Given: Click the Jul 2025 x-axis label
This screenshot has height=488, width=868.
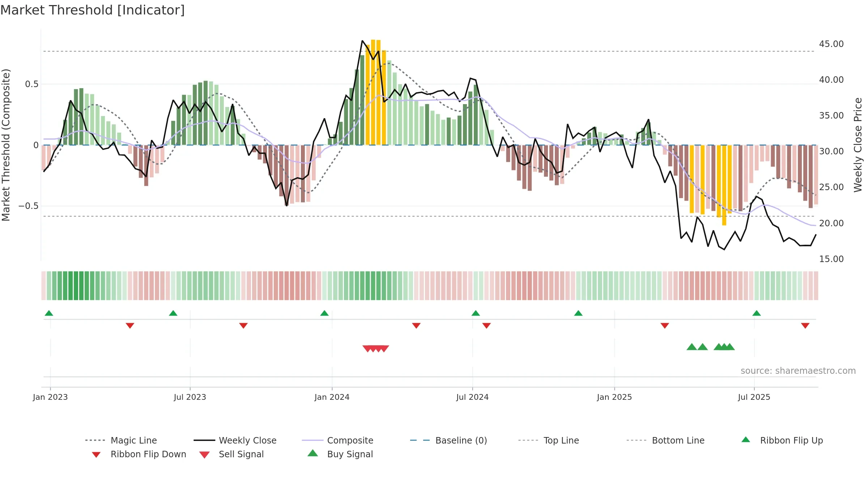Looking at the screenshot, I should click(754, 397).
